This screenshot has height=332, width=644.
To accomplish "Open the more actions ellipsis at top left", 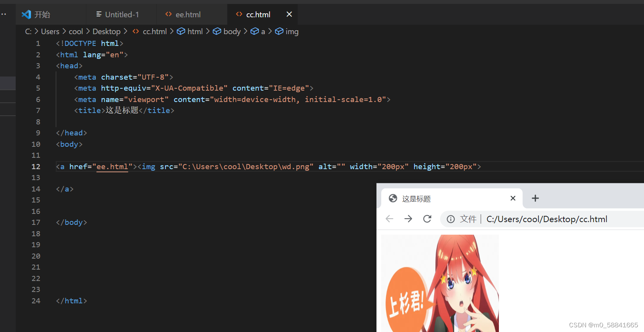I will pyautogui.click(x=4, y=14).
